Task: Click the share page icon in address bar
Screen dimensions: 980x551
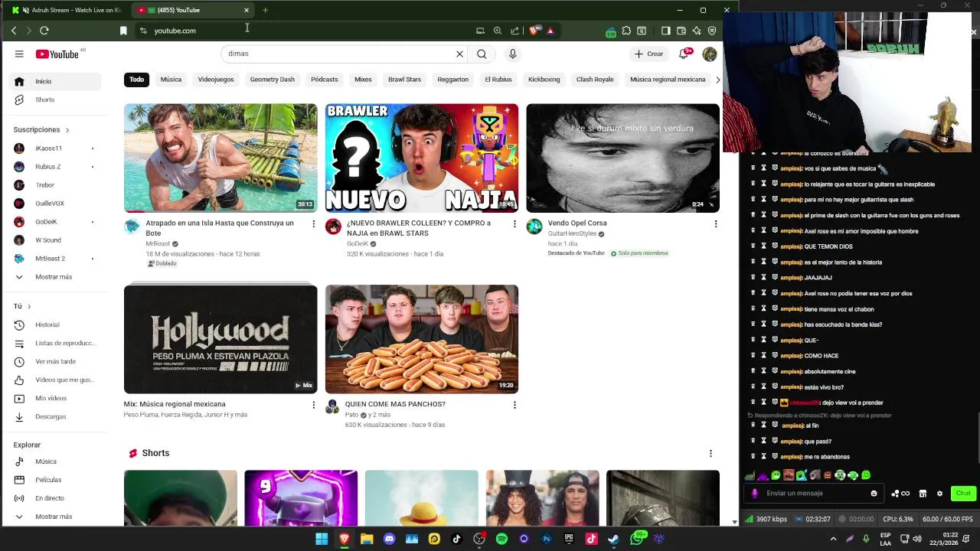Action: pyautogui.click(x=514, y=31)
